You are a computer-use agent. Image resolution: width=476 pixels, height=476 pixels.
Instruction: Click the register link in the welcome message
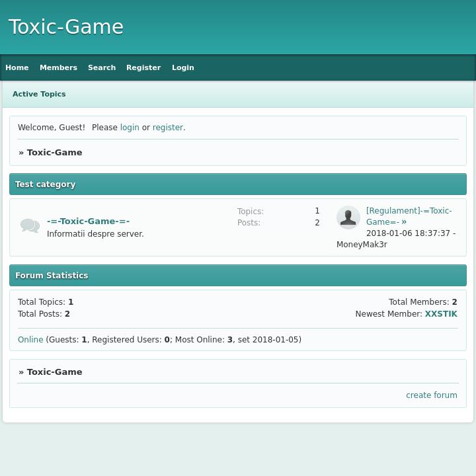click(x=167, y=128)
